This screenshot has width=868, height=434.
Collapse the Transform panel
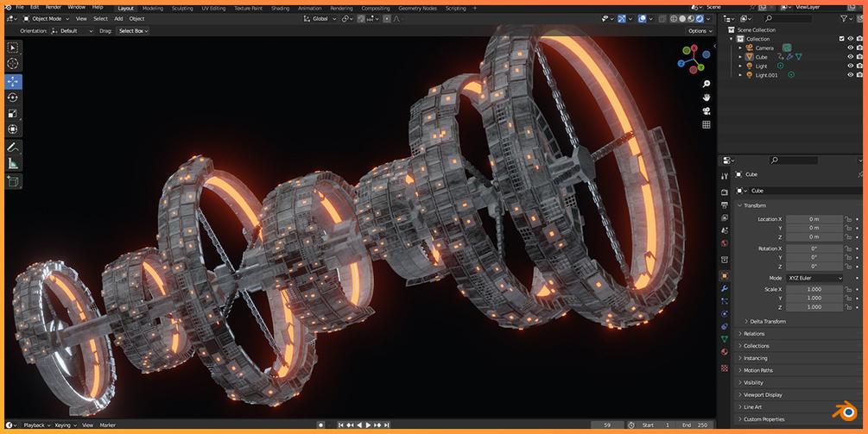pos(754,205)
